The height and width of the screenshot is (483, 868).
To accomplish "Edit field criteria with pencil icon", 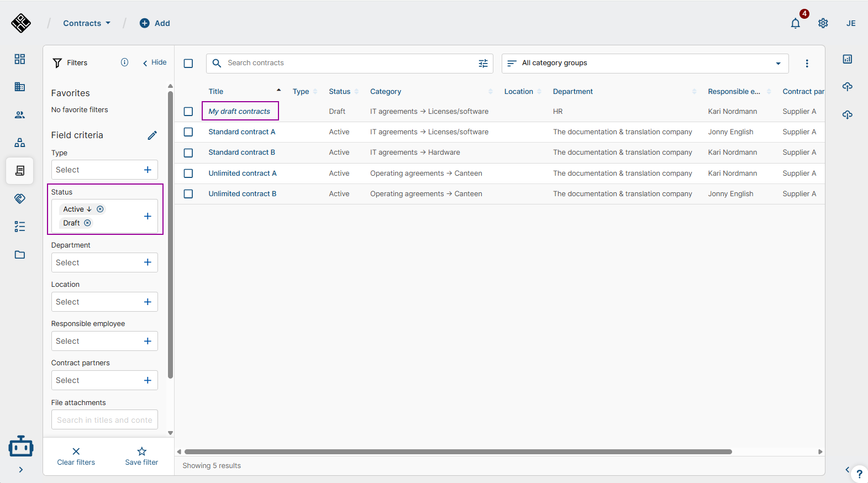I will (x=152, y=135).
